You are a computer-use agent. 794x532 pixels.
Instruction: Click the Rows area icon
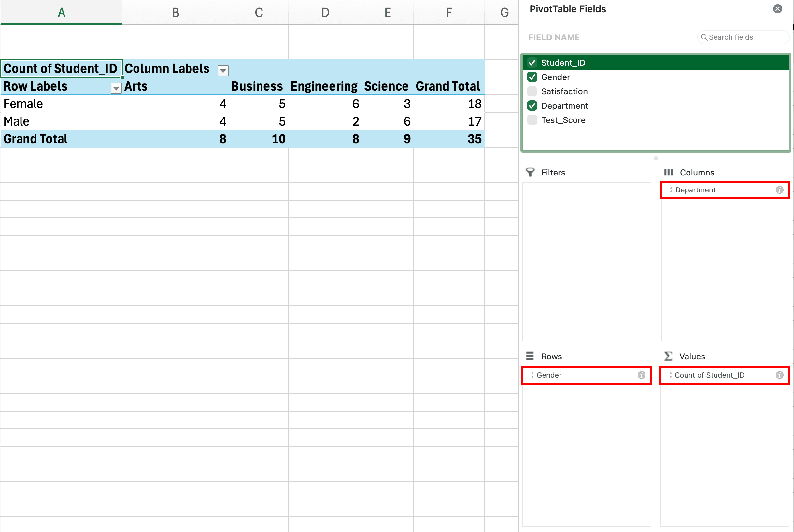(x=530, y=356)
